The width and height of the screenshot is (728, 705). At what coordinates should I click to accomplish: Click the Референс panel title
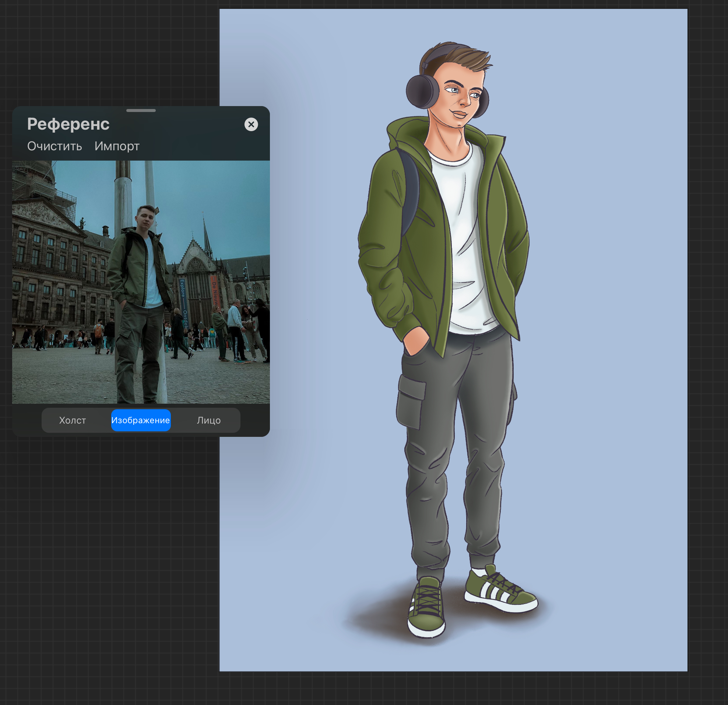point(68,124)
